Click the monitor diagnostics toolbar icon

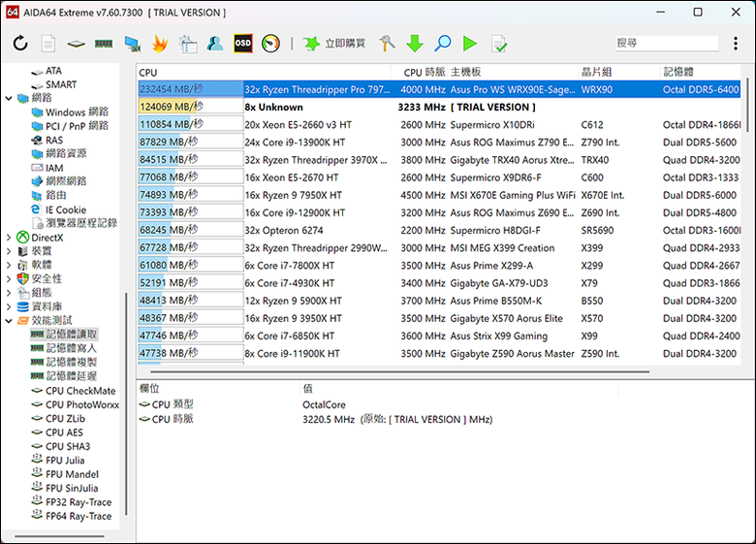132,44
